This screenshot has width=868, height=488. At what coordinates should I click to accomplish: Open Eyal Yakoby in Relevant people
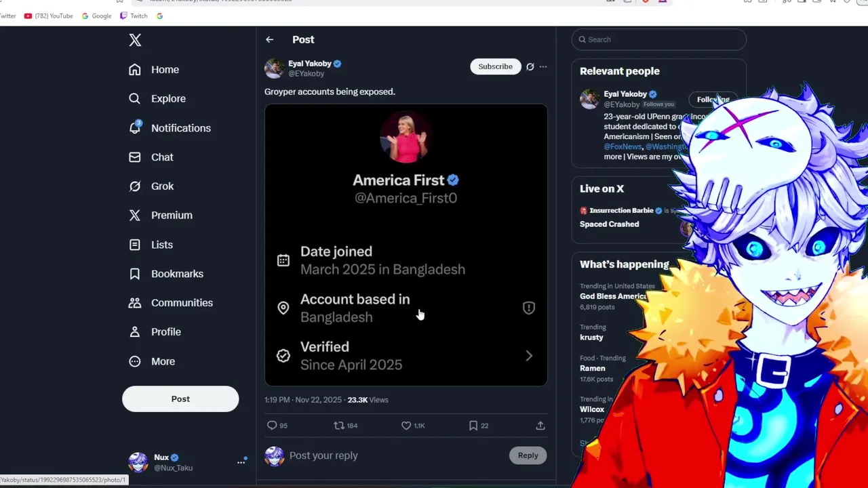pyautogui.click(x=625, y=94)
